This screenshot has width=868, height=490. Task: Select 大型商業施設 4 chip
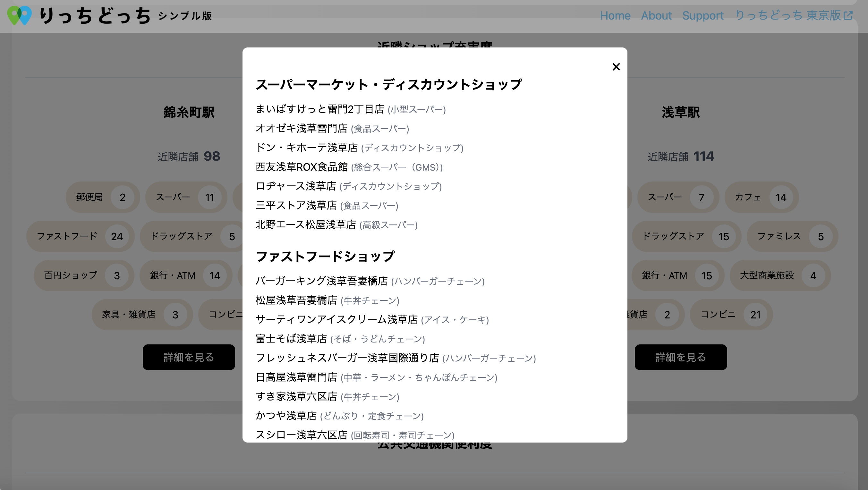click(x=780, y=275)
